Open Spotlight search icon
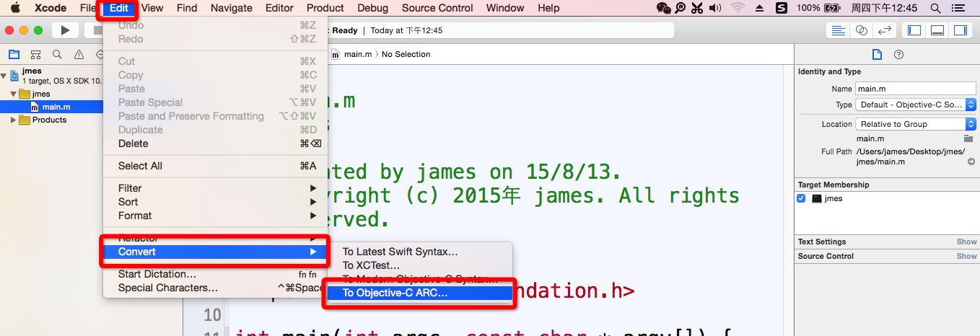This screenshot has height=336, width=980. click(936, 8)
